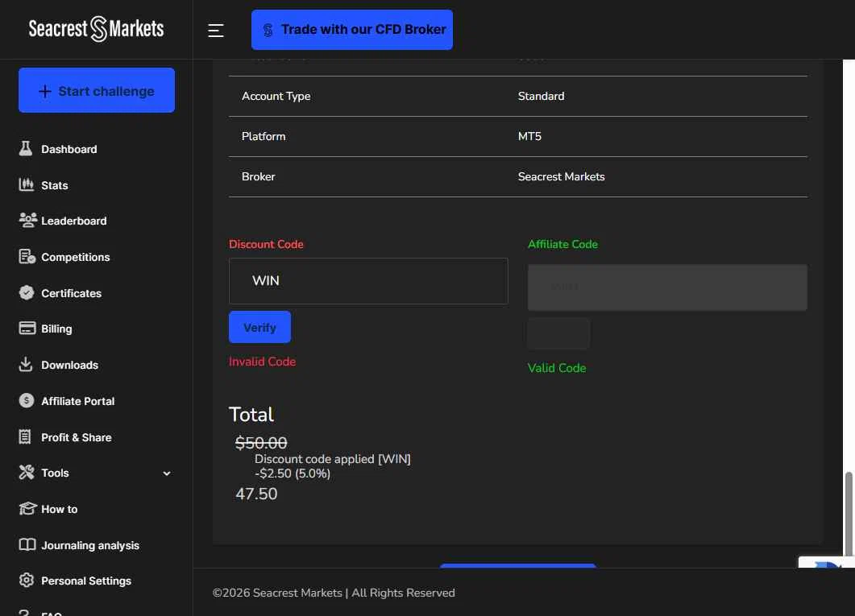Click the Affiliate Portal dollar icon
The width and height of the screenshot is (855, 616).
point(26,400)
